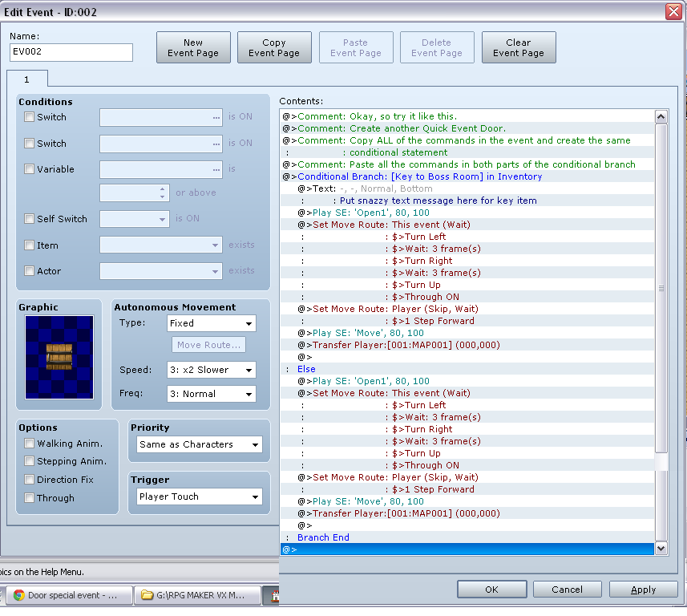Click the New Event Page button
Screen dimensions: 687x616
pyautogui.click(x=193, y=47)
